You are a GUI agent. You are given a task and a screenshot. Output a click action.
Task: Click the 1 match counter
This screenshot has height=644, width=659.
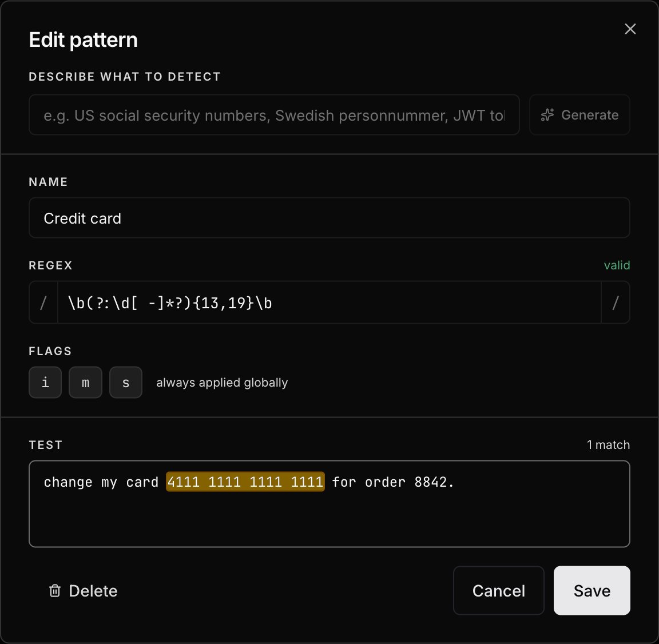608,445
